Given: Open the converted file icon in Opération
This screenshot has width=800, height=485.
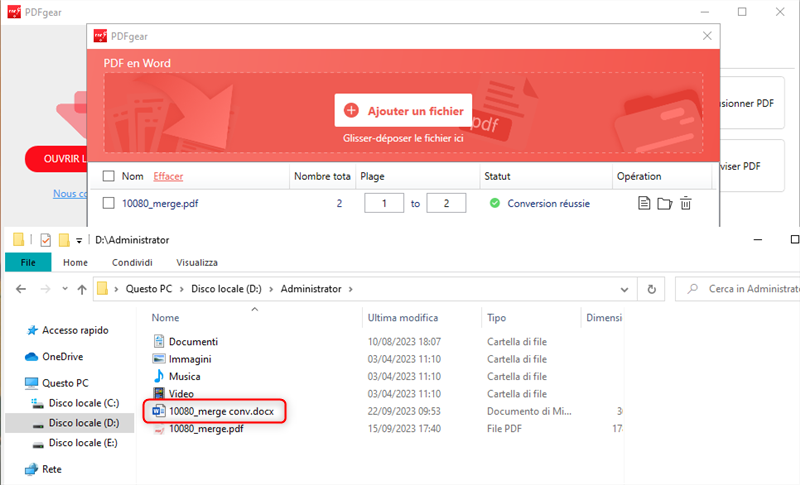Looking at the screenshot, I should click(645, 204).
